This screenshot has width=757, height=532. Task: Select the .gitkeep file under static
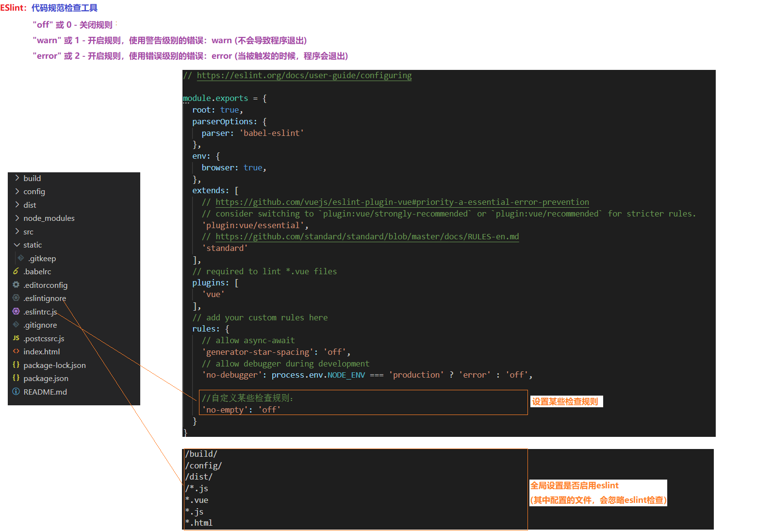42,258
